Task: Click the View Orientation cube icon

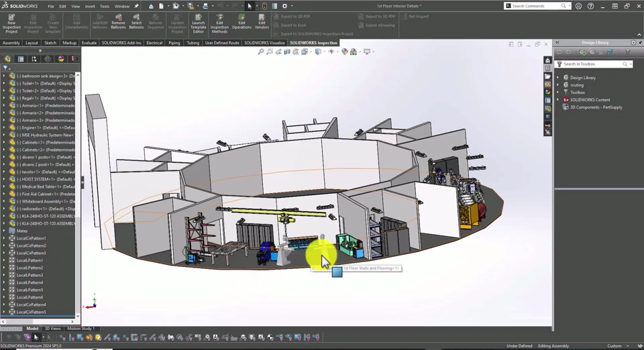Action: [305, 52]
